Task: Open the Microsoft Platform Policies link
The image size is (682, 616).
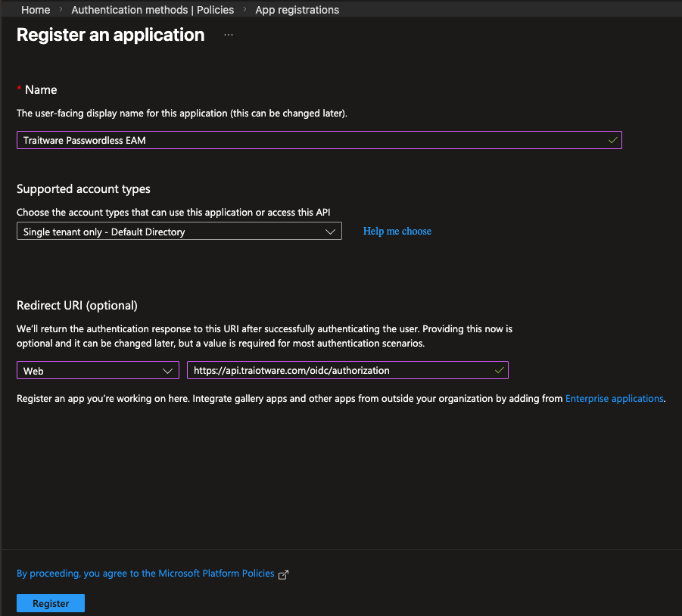Action: point(145,574)
